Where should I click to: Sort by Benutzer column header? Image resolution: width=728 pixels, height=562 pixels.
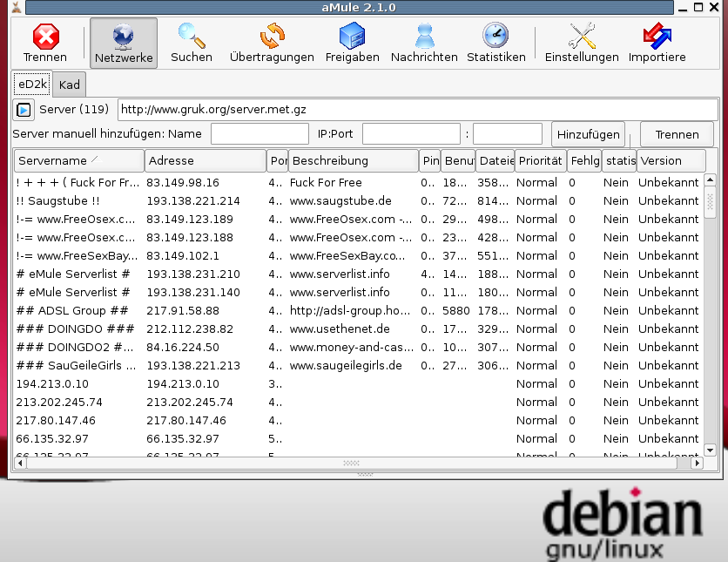pyautogui.click(x=458, y=160)
